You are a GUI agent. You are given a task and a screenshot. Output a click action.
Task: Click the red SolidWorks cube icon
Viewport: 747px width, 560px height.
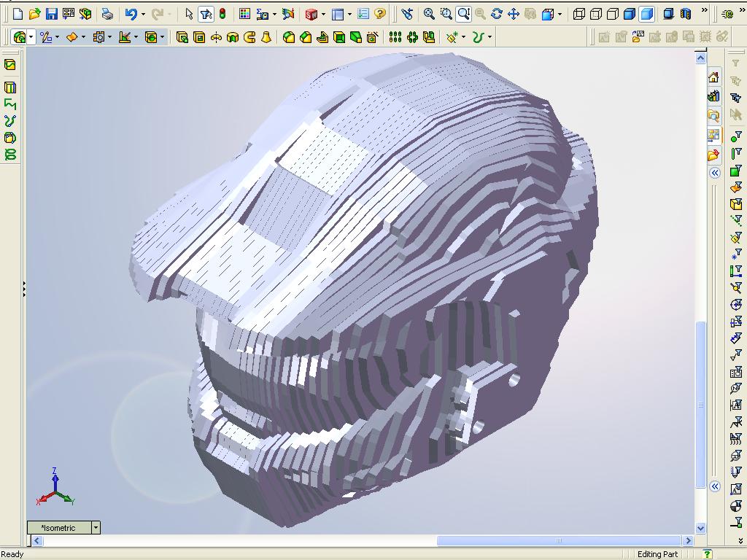click(x=311, y=15)
